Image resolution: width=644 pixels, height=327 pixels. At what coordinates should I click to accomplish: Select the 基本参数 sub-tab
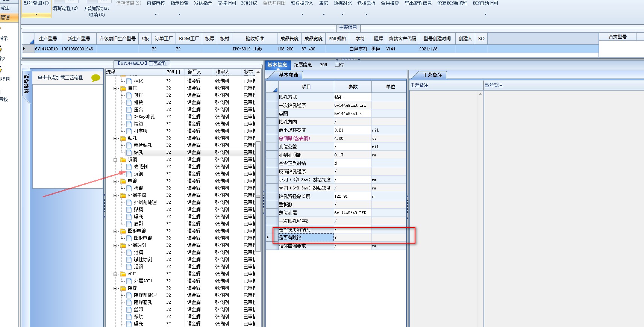tap(288, 75)
